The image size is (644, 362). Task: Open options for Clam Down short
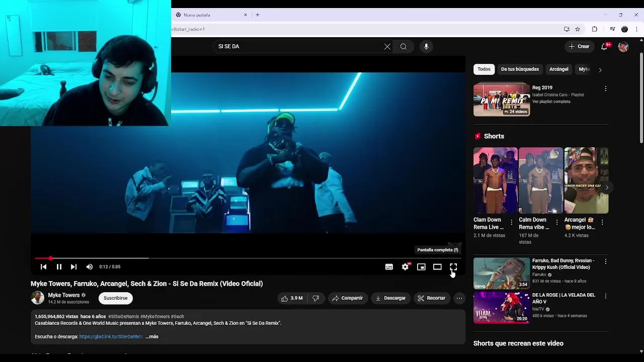(511, 222)
